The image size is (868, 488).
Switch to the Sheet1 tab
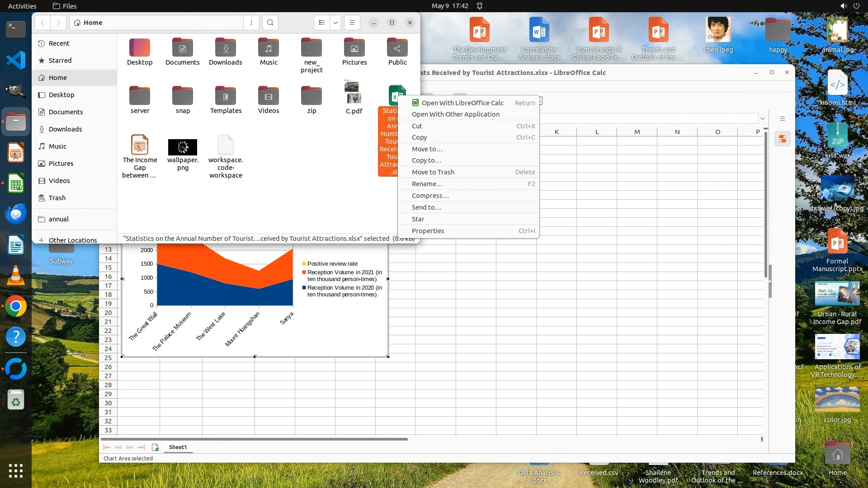pos(178,447)
